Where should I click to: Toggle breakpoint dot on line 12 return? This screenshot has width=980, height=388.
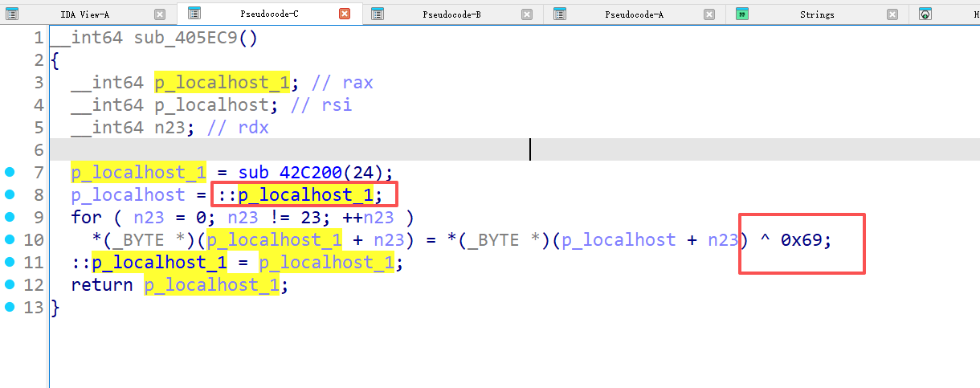pyautogui.click(x=10, y=284)
